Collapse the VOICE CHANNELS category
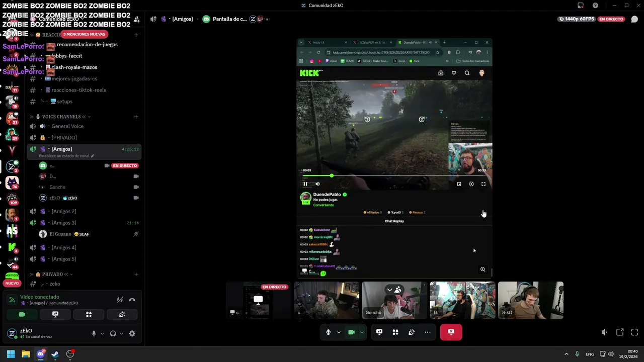This screenshot has width=644, height=362. click(61, 117)
